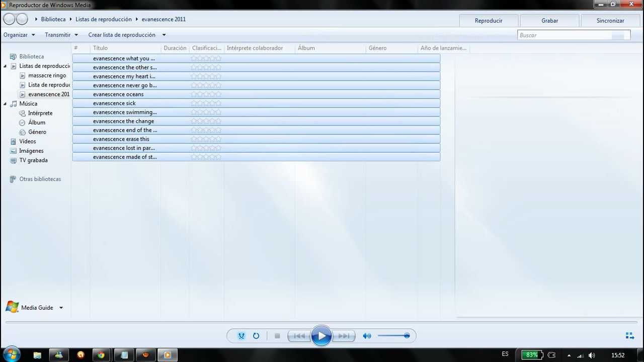The height and width of the screenshot is (362, 644).
Task: Select evanescence 2011 playlist in the sidebar
Action: [x=49, y=94]
